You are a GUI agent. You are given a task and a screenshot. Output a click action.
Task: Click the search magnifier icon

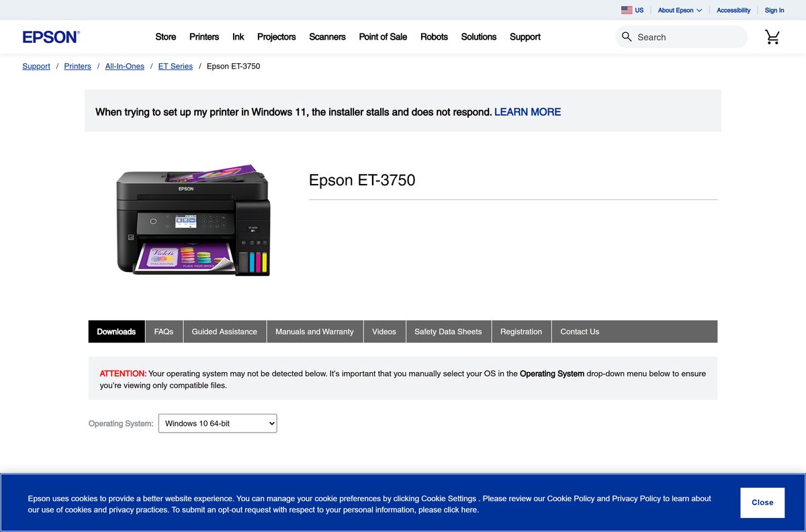(627, 37)
